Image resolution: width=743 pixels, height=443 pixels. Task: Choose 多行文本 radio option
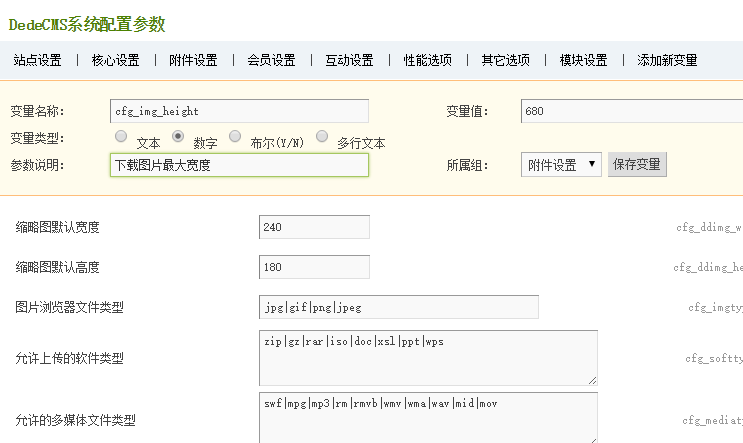[x=322, y=136]
